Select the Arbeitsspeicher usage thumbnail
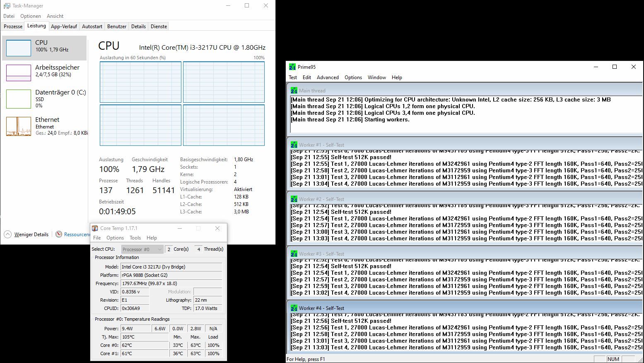The height and width of the screenshot is (363, 644). pyautogui.click(x=19, y=73)
